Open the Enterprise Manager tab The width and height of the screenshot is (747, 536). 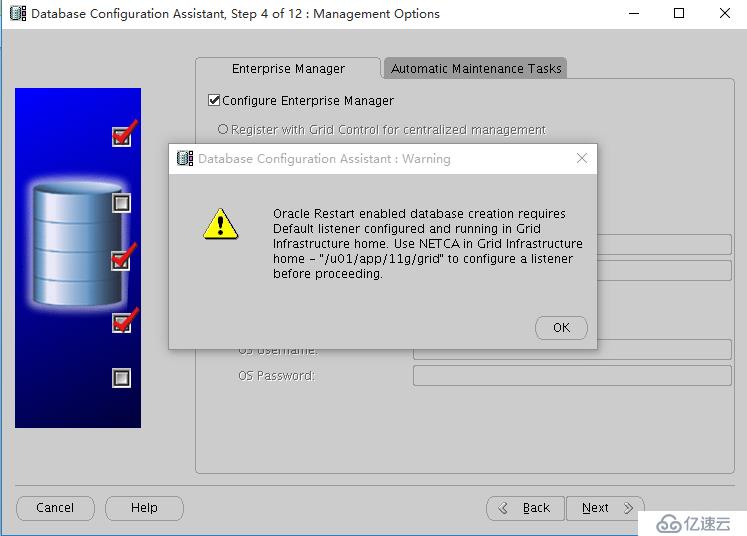288,69
